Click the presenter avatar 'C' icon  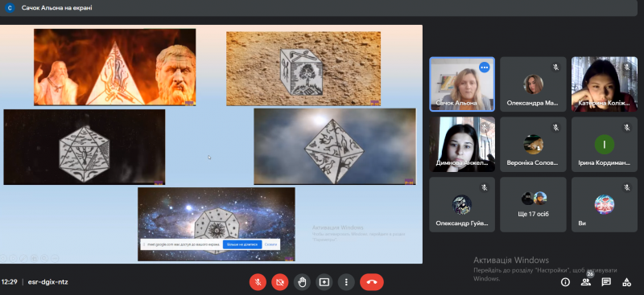click(10, 8)
